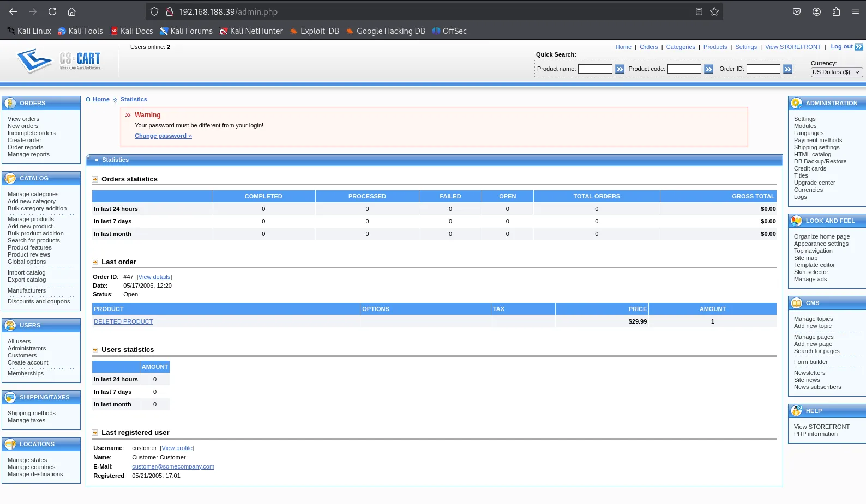Click the Administration panel gear icon
Image resolution: width=866 pixels, height=504 pixels.
tap(797, 103)
